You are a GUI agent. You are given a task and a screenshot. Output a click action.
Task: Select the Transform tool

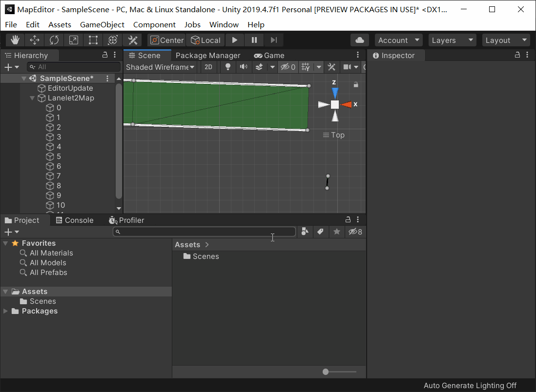113,40
